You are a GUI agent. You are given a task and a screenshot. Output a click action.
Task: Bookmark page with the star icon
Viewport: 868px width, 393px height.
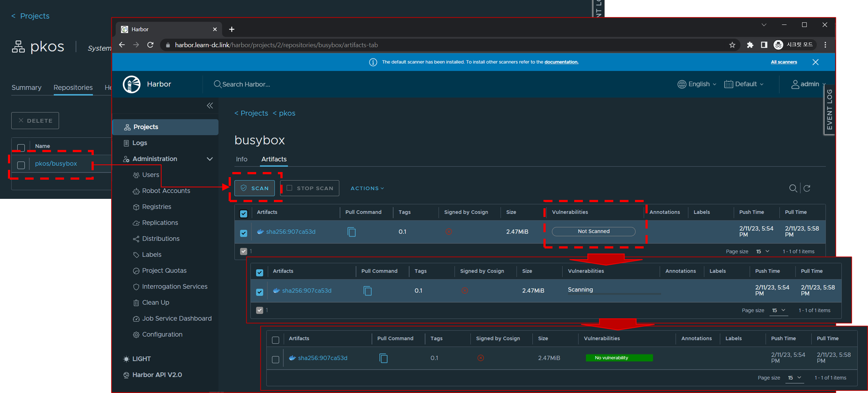click(x=732, y=45)
